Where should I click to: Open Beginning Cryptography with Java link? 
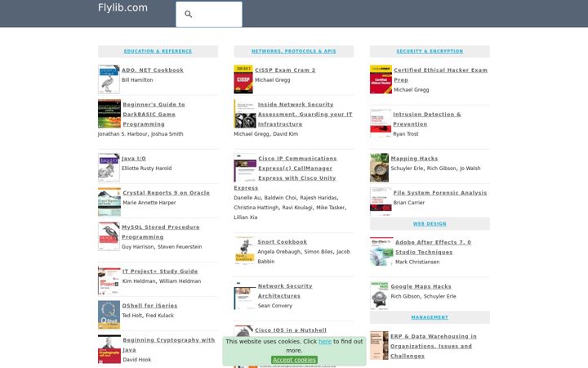click(169, 345)
